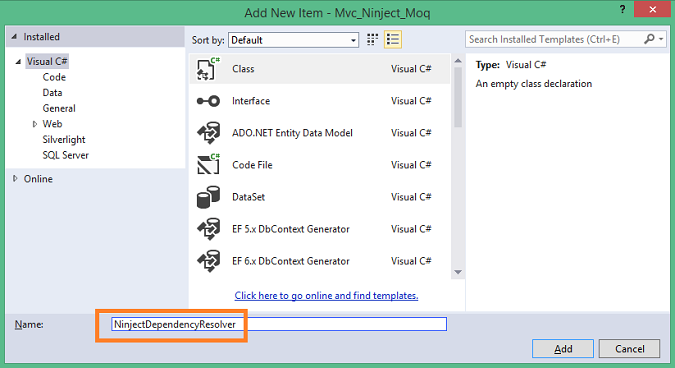Select the Silverlight category
Image resolution: width=675 pixels, height=368 pixels.
[x=64, y=140]
